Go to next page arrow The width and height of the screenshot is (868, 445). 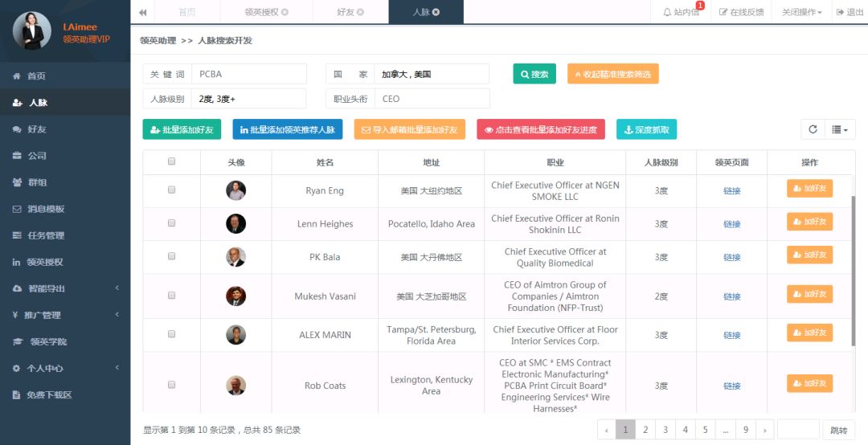click(x=765, y=430)
